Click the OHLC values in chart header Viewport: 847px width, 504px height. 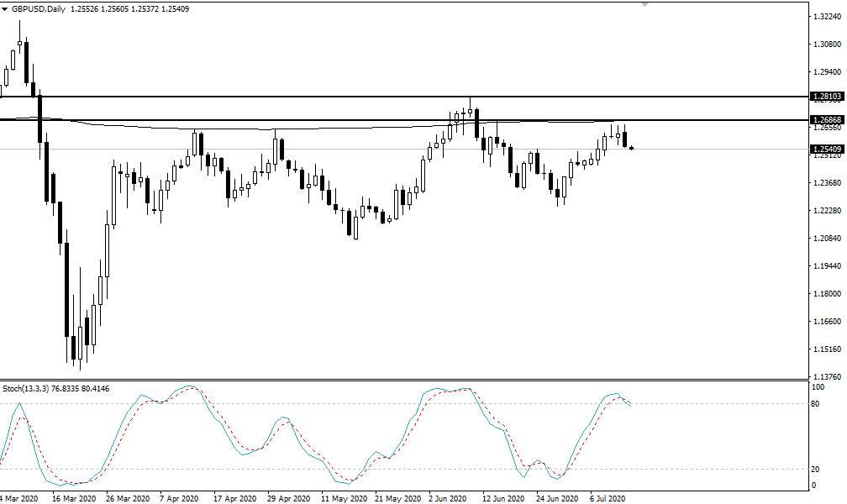coord(129,9)
